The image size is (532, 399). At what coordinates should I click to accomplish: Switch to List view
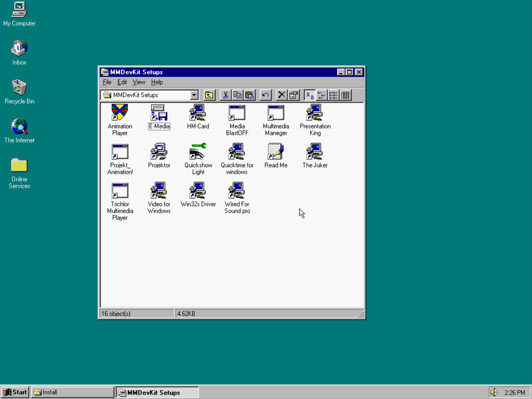(x=334, y=95)
